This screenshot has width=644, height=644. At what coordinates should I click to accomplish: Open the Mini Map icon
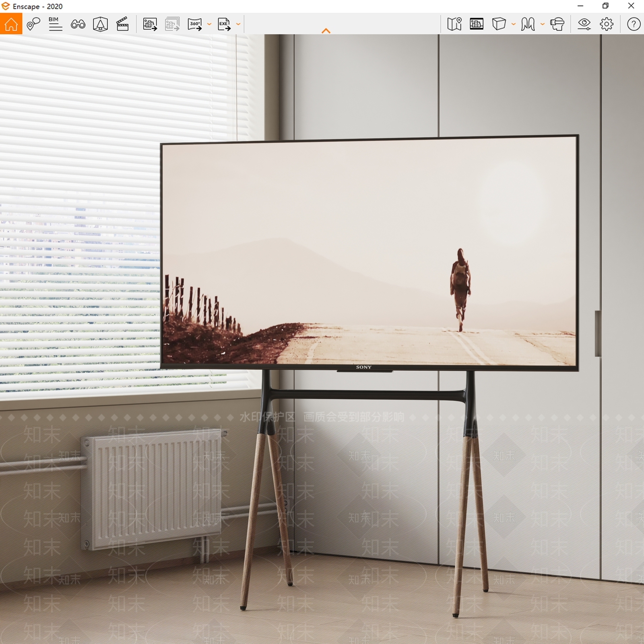[x=454, y=24]
